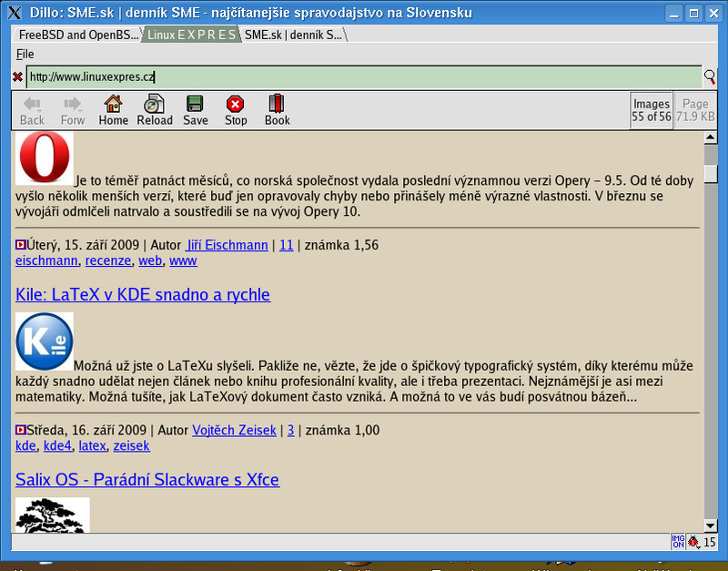Screen dimensions: 728x571
Task: Click the magnifier search icon beside URL bar
Action: (x=710, y=76)
